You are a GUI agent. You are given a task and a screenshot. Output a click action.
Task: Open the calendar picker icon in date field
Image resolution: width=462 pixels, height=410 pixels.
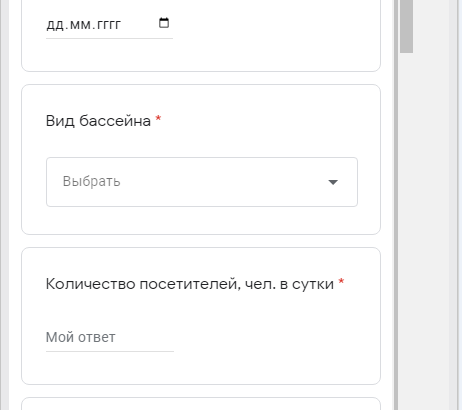[x=164, y=23]
